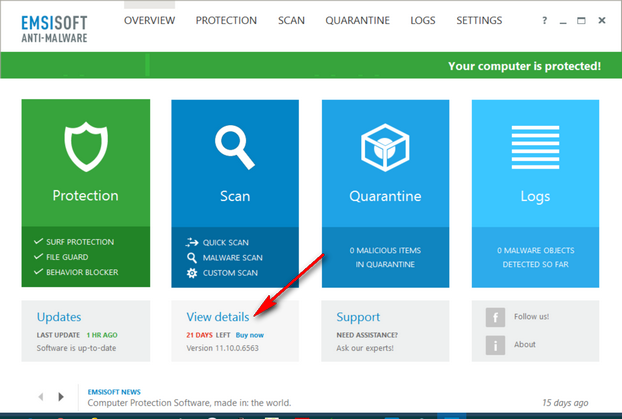Viewport: 622px width, 419px height.
Task: Choose the Custom Scan option
Action: 230,273
